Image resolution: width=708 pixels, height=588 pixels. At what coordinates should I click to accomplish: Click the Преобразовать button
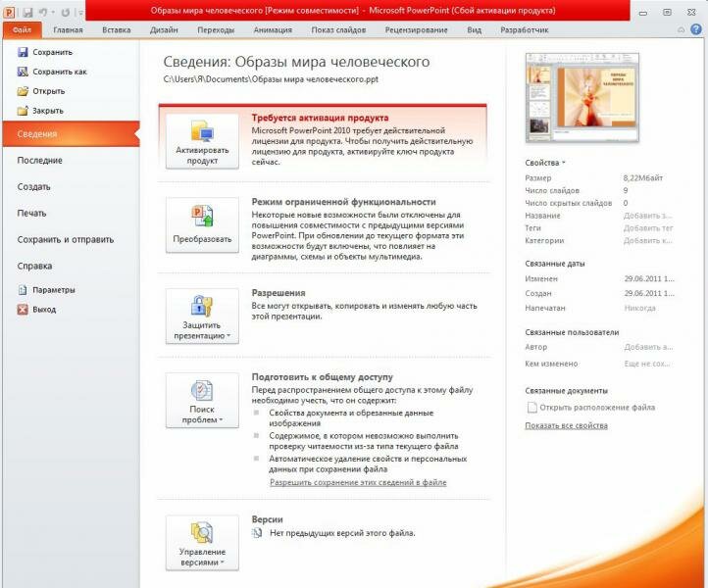(202, 224)
